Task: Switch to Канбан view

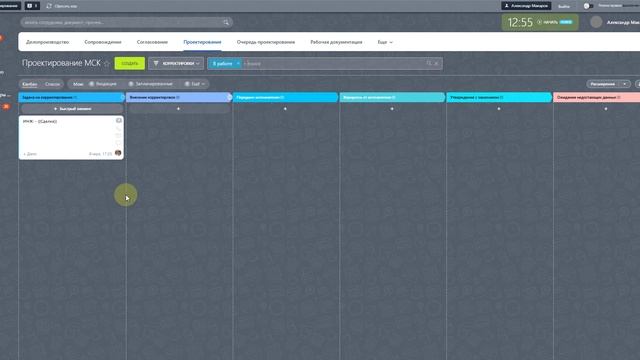Action: click(30, 84)
